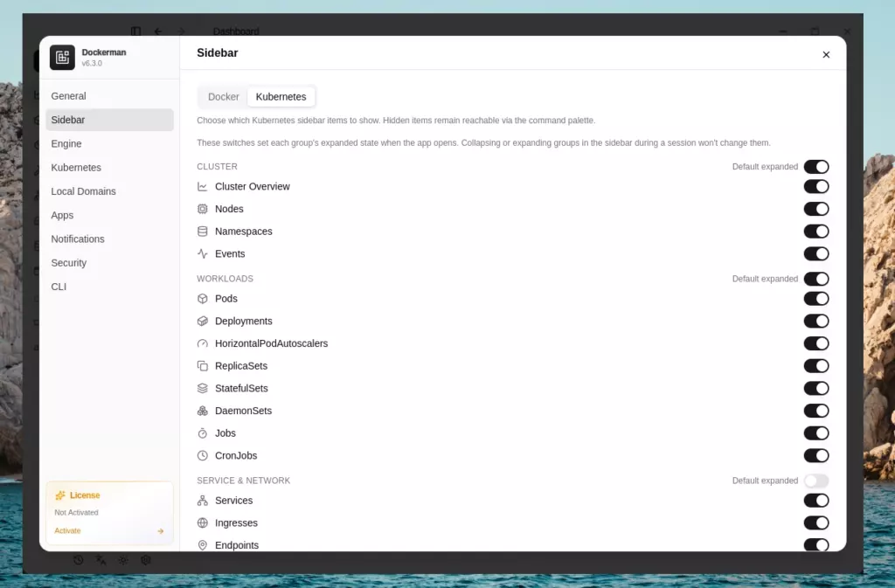Switch to the Docker tab
Viewport: 895px width, 588px height.
coord(223,97)
